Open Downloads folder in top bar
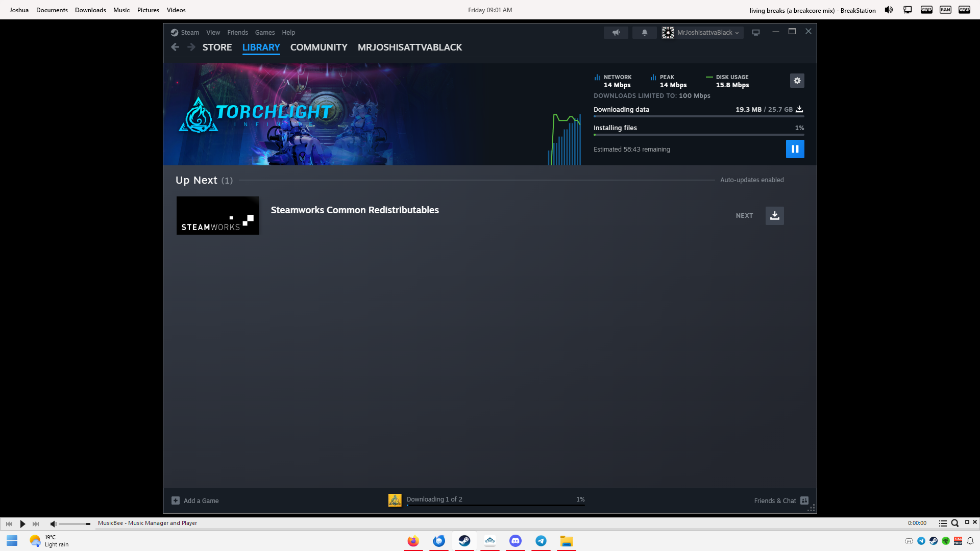The width and height of the screenshot is (980, 551). tap(90, 10)
